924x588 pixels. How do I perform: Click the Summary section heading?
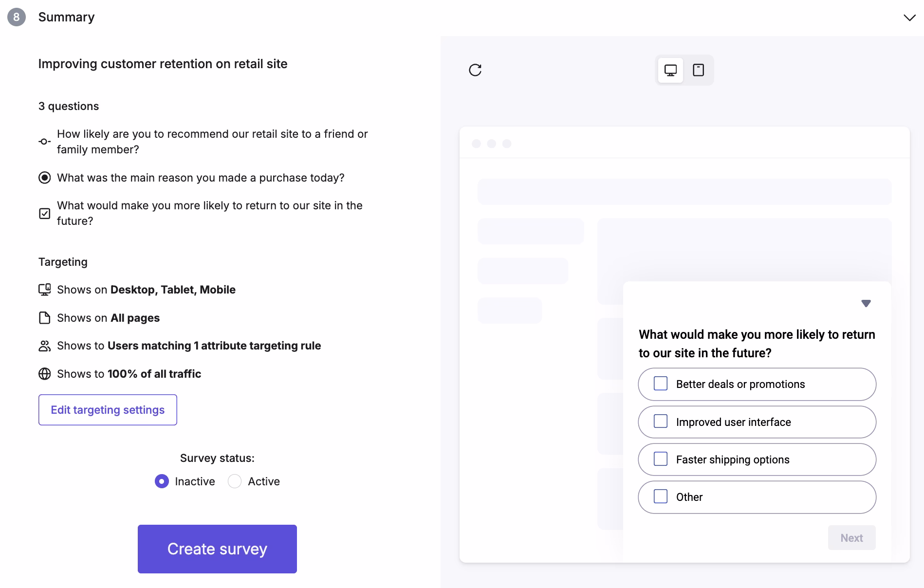click(66, 17)
